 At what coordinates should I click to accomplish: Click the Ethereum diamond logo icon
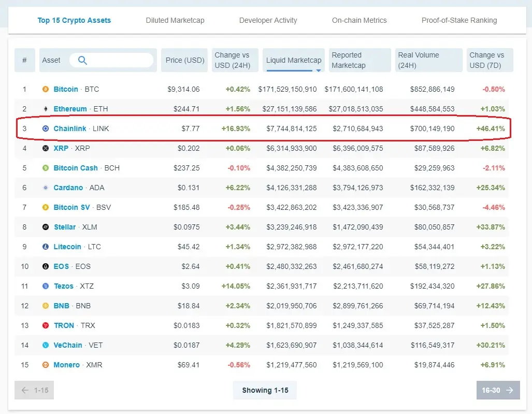click(x=46, y=109)
